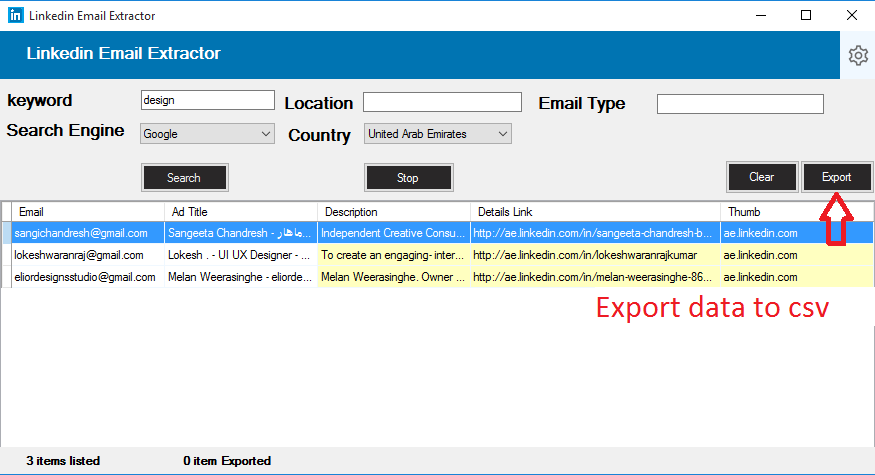Click the Lokesh UI UX Designer cell

tap(241, 255)
